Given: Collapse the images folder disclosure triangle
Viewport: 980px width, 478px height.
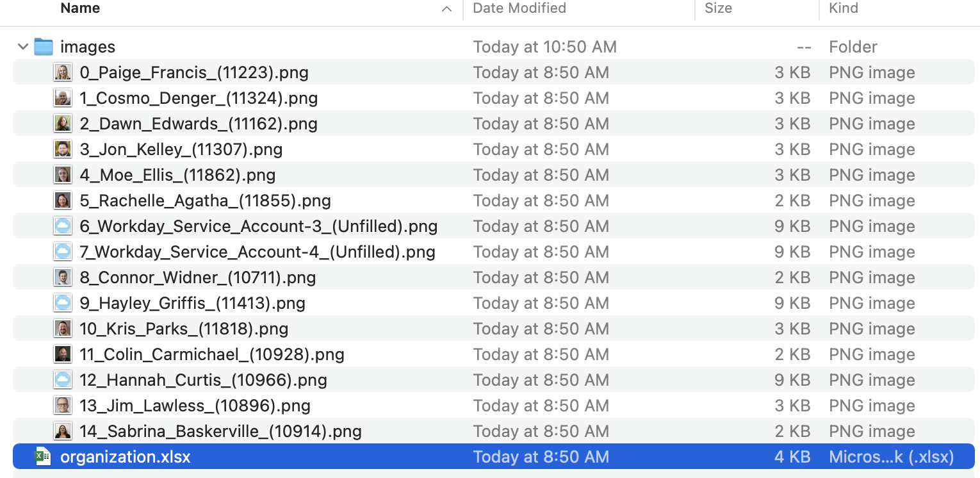Looking at the screenshot, I should pos(23,47).
